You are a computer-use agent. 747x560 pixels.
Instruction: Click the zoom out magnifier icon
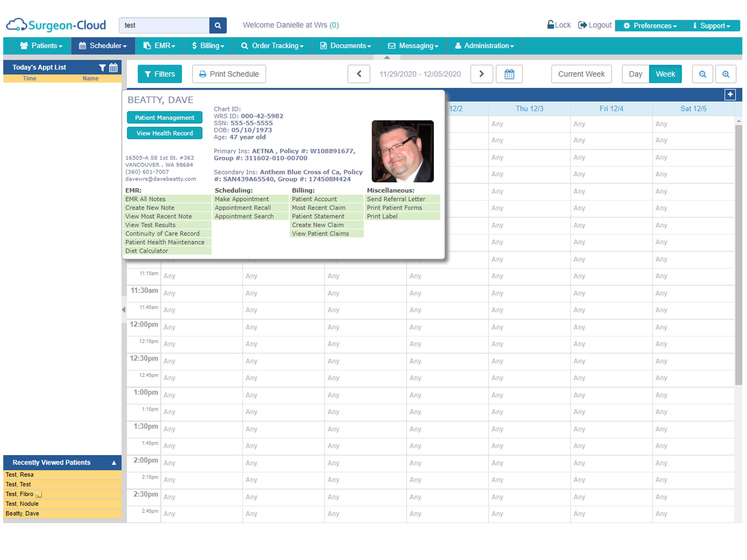(703, 74)
